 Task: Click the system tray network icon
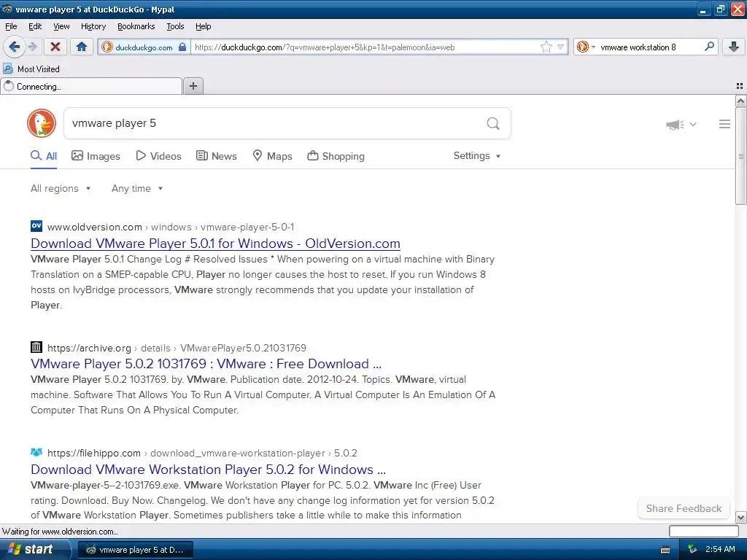692,550
